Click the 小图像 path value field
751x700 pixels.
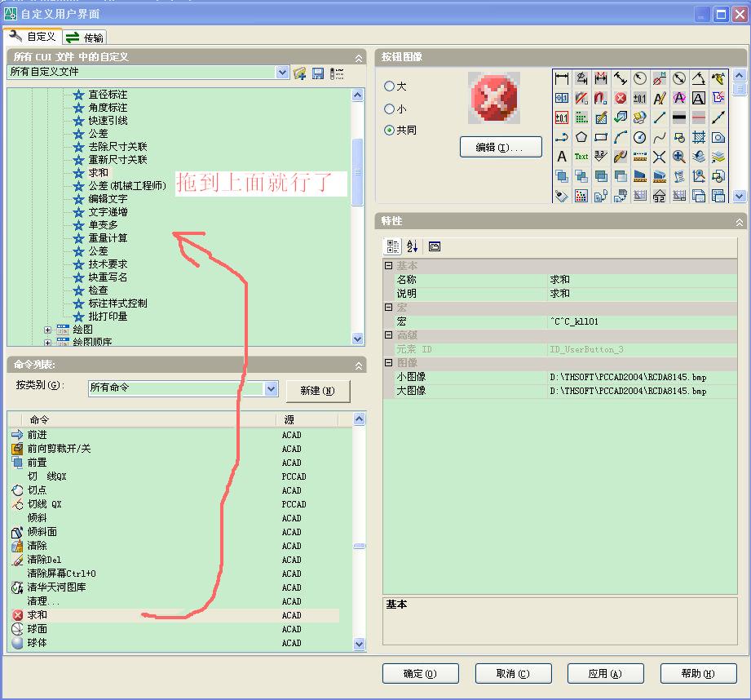[643, 377]
